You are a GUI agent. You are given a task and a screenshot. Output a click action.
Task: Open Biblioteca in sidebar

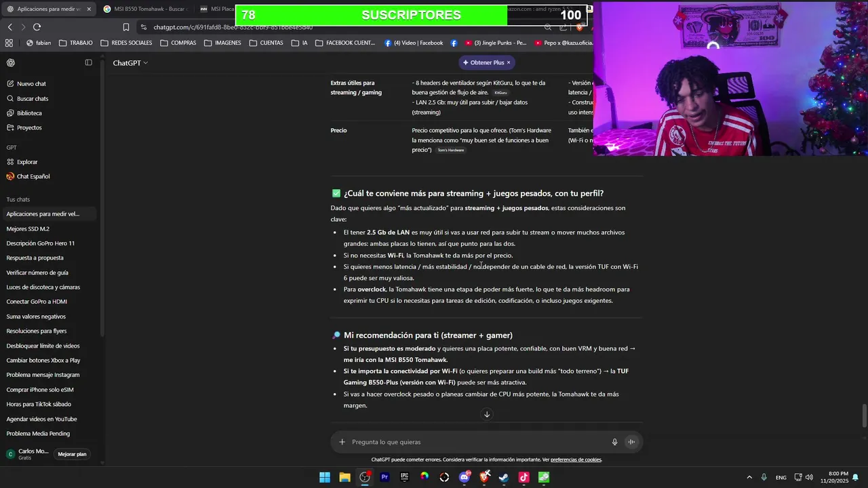pyautogui.click(x=29, y=113)
